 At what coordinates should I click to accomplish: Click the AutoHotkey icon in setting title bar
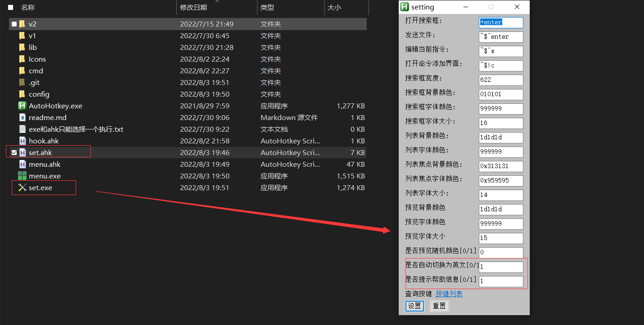(405, 7)
